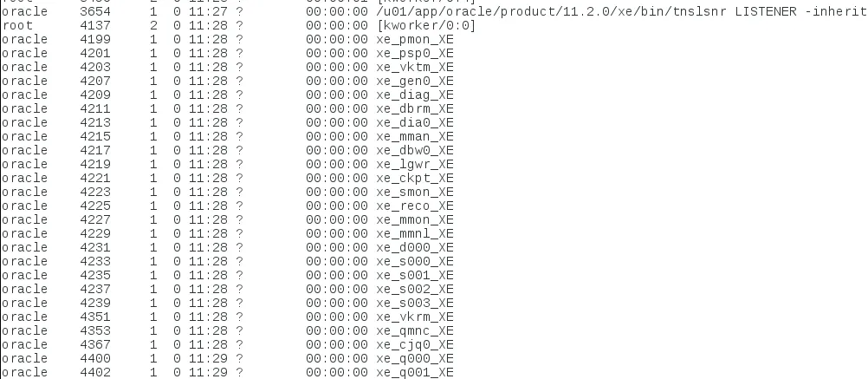Screen dimensions: 868x379
Task: Select PID 3654 in the listener row
Action: tap(94, 11)
